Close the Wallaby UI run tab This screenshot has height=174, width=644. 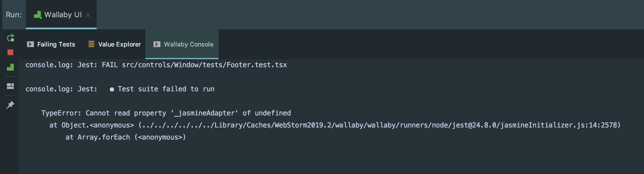coord(88,14)
